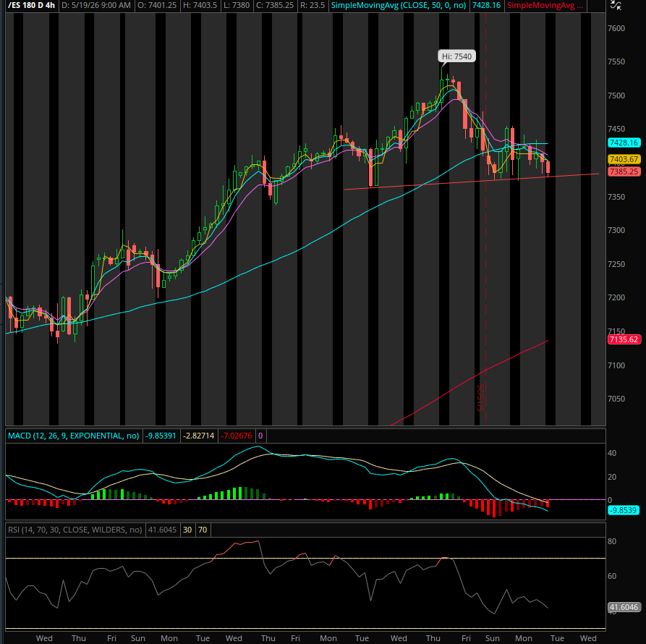Click the 7600 price axis label
The height and width of the screenshot is (644, 646).
[616, 28]
